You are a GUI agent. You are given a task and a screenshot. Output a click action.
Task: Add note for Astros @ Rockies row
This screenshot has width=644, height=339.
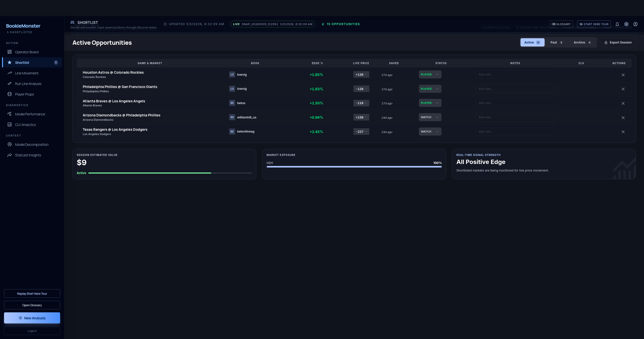pos(515,74)
